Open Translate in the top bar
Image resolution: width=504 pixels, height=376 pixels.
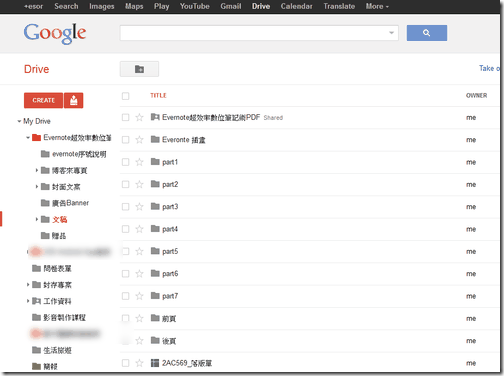339,6
